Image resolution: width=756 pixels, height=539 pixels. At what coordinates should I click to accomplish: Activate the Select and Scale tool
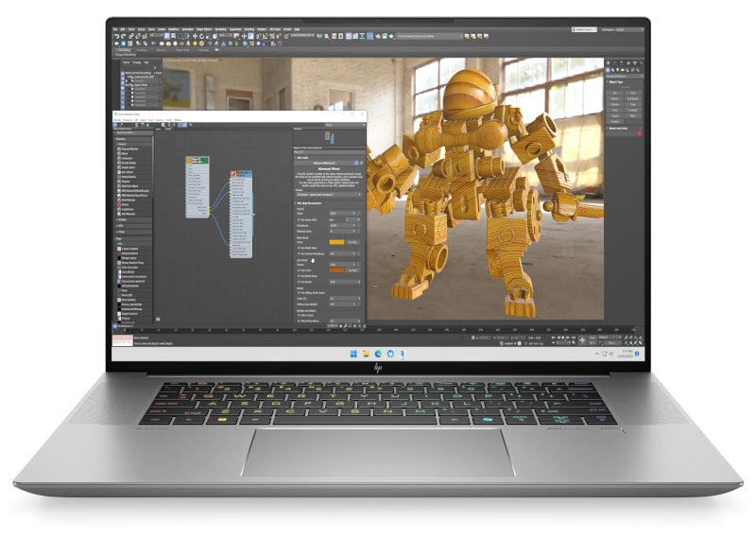(x=208, y=36)
